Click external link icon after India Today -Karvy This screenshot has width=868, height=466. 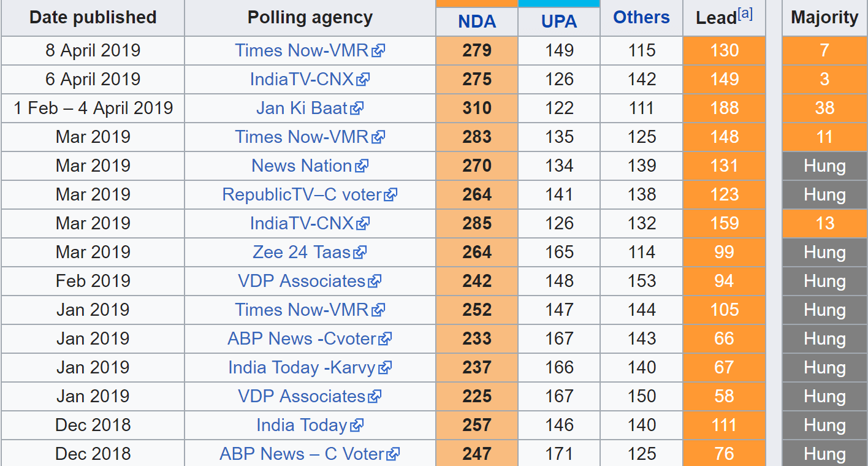click(384, 368)
